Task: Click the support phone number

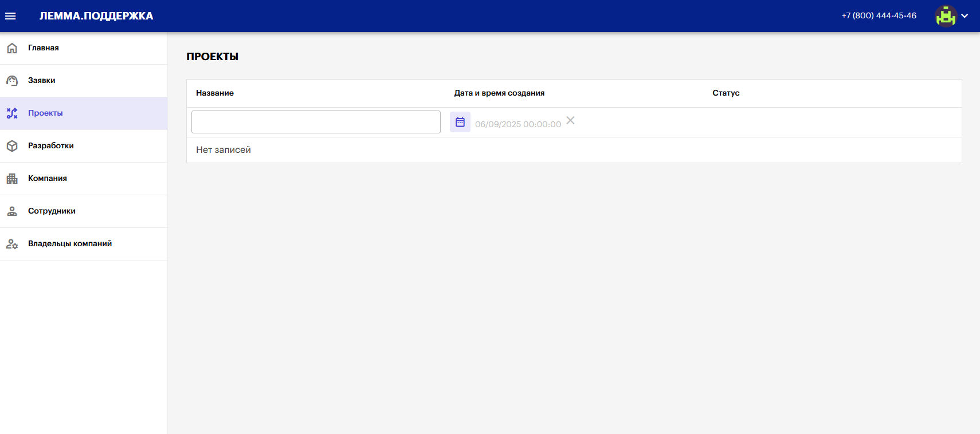Action: click(x=879, y=15)
